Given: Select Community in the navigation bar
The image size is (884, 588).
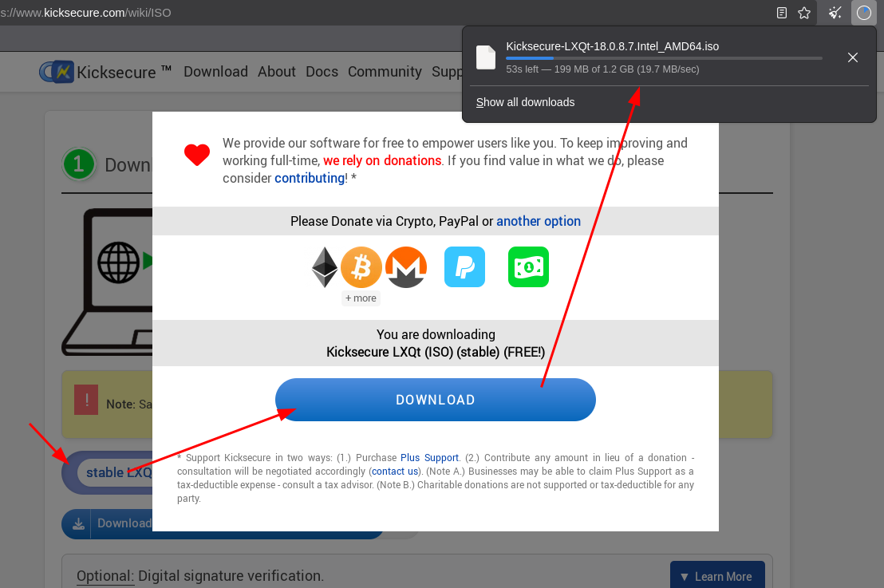Looking at the screenshot, I should point(385,72).
